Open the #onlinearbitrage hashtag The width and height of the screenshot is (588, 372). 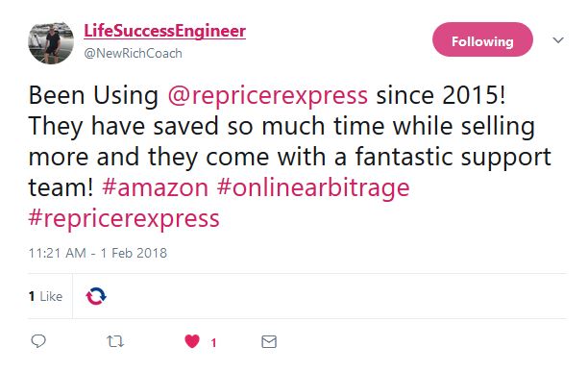click(313, 187)
